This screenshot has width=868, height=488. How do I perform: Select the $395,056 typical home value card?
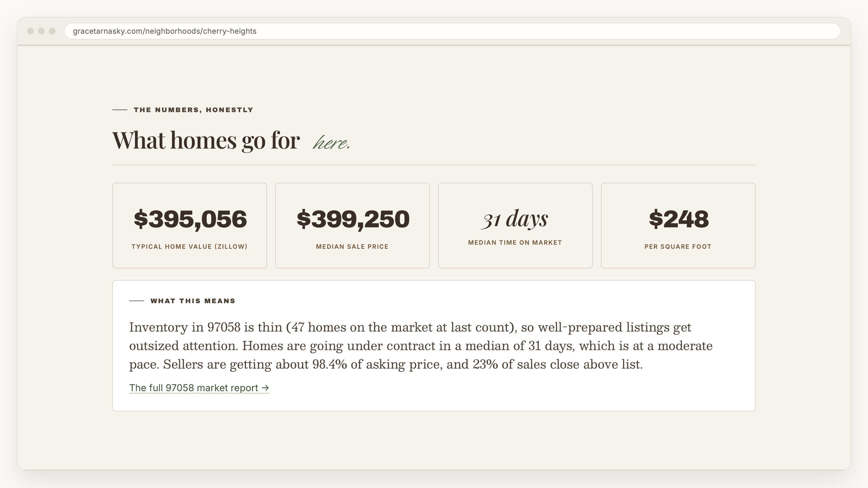tap(190, 226)
